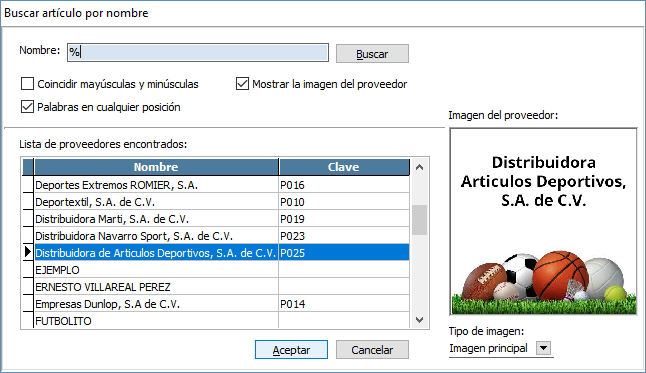Click the Buscar button
The width and height of the screenshot is (646, 373).
tap(372, 54)
